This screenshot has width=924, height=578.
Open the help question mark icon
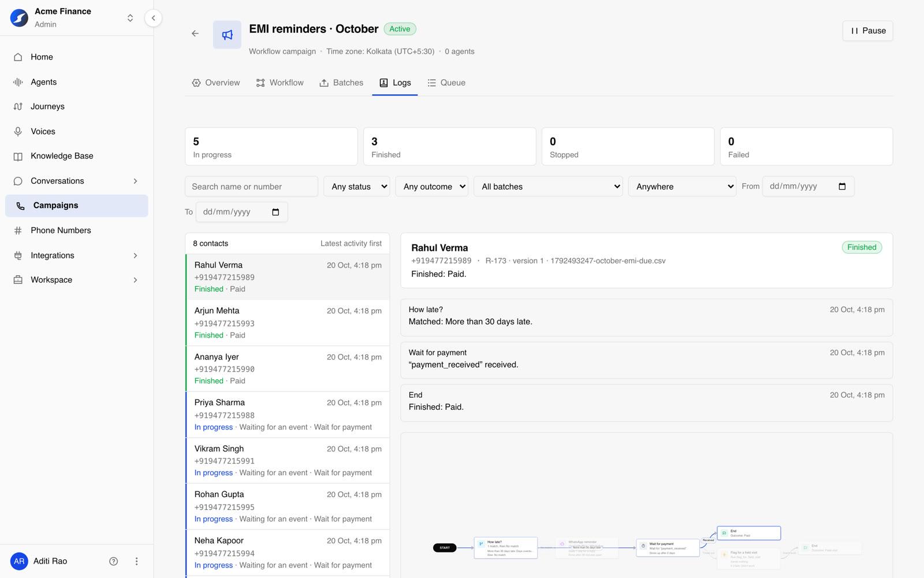tap(114, 561)
